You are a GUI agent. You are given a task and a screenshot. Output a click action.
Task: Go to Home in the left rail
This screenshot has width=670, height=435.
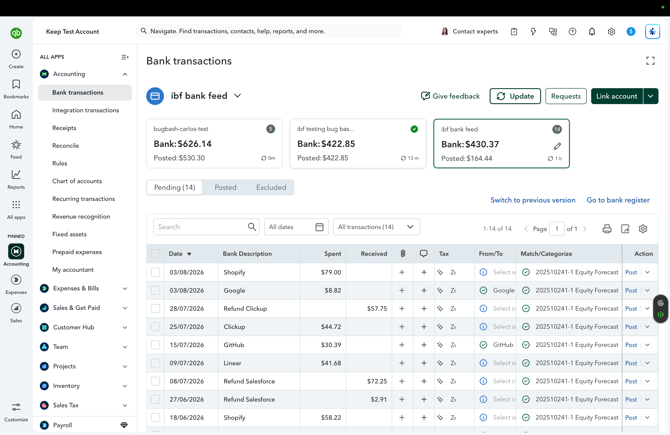[16, 115]
